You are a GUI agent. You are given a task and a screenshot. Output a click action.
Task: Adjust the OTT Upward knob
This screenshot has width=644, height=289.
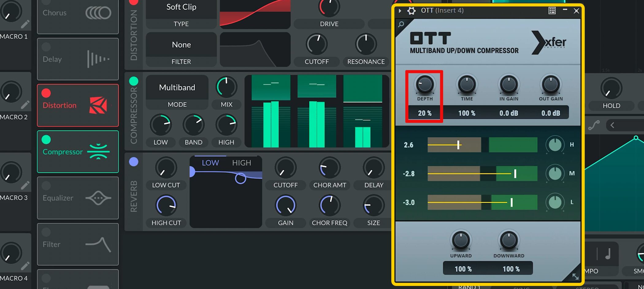pos(461,240)
